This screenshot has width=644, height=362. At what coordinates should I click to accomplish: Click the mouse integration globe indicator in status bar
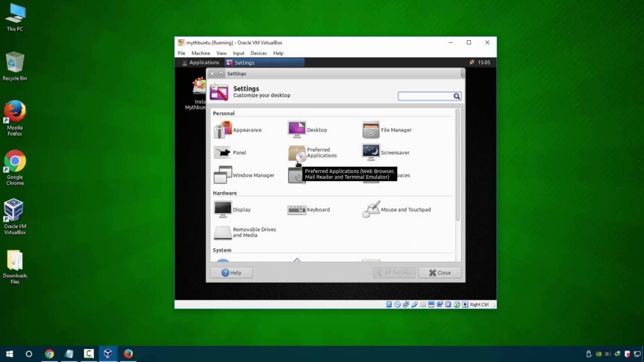click(x=457, y=304)
